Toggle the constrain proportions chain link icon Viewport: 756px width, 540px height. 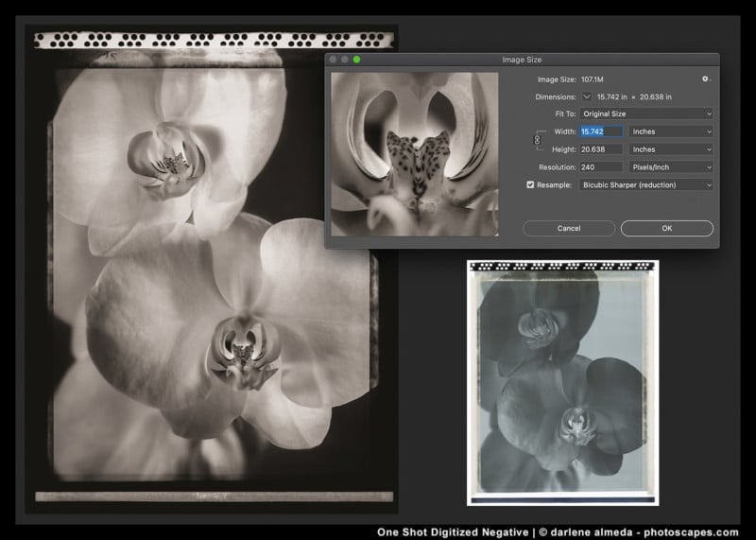[x=538, y=140]
